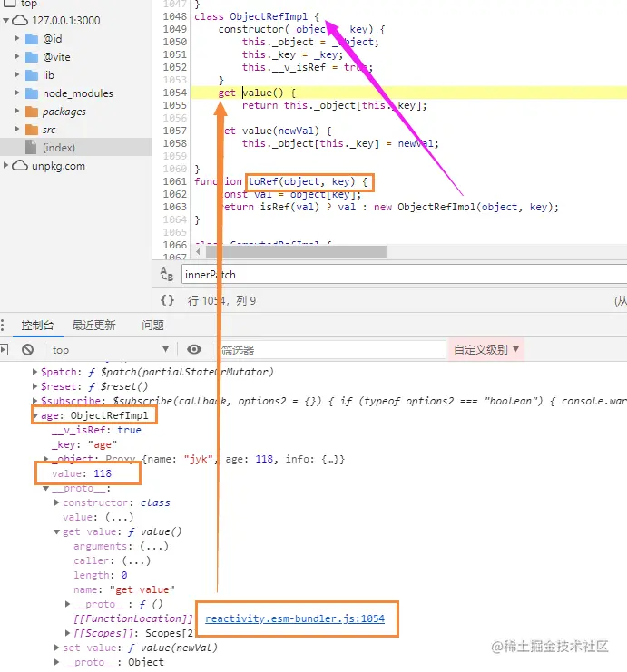Collapse the 127.0.0.1:3000 domain node
Viewport: 627px width, 672px height.
click(5, 20)
